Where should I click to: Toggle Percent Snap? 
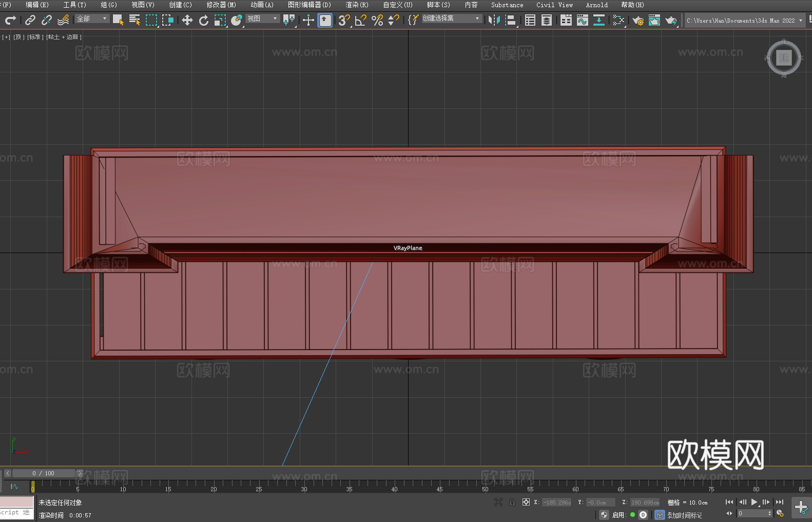point(377,20)
